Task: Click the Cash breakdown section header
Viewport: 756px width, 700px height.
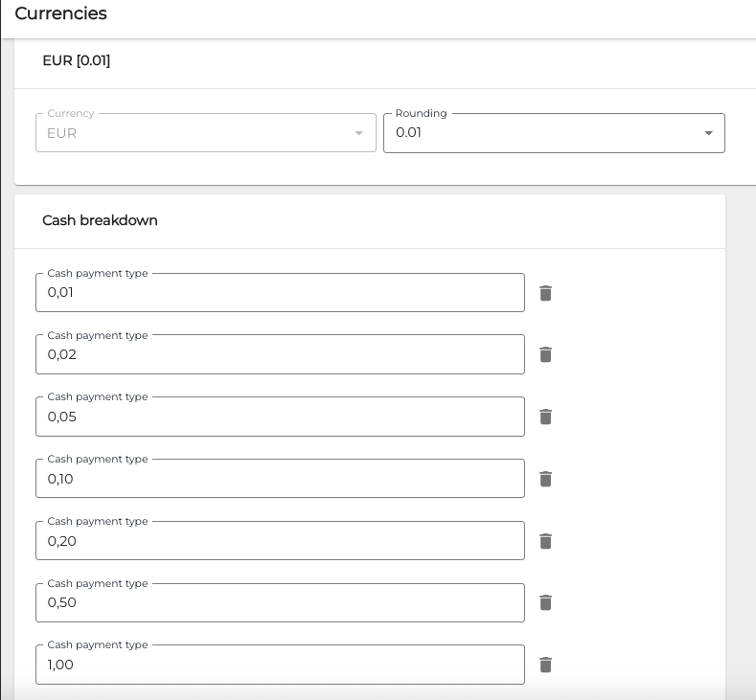Action: coord(100,220)
